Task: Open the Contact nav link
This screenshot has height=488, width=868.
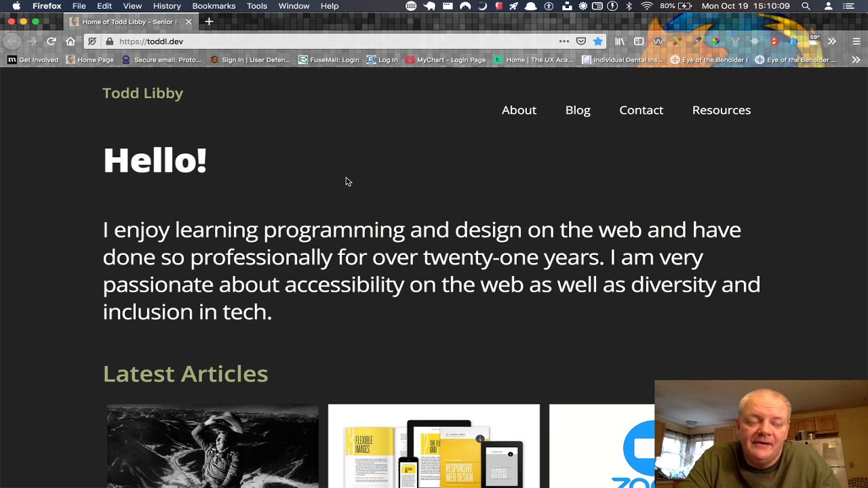Action: [x=641, y=110]
